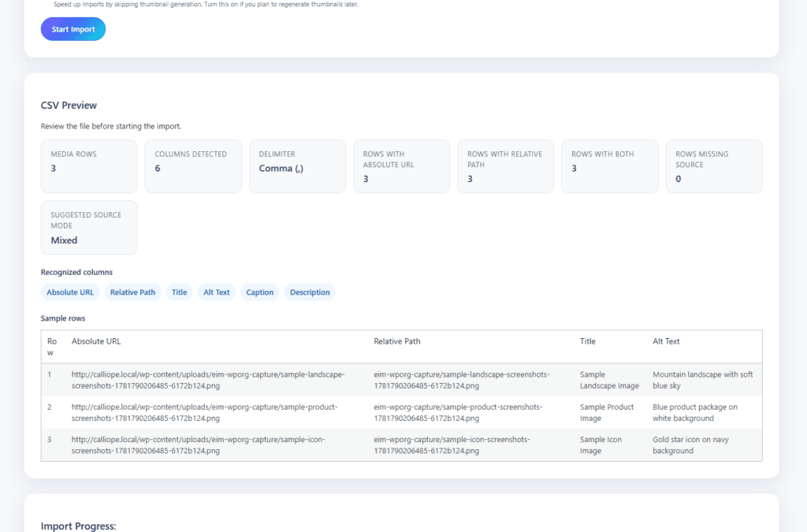
Task: Select the Absolute URL column chip
Action: pyautogui.click(x=70, y=292)
